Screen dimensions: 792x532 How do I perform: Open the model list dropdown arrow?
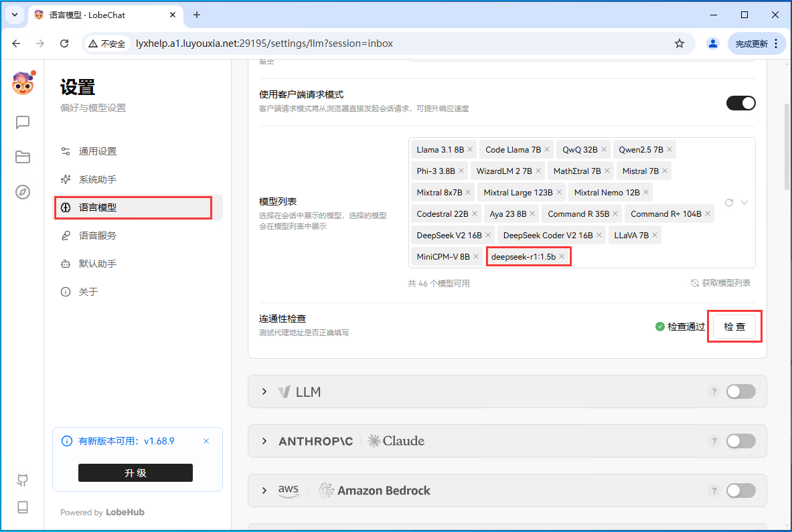744,202
